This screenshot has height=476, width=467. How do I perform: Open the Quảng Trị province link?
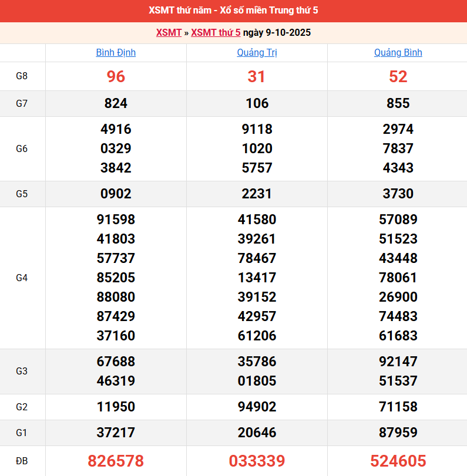click(x=257, y=53)
